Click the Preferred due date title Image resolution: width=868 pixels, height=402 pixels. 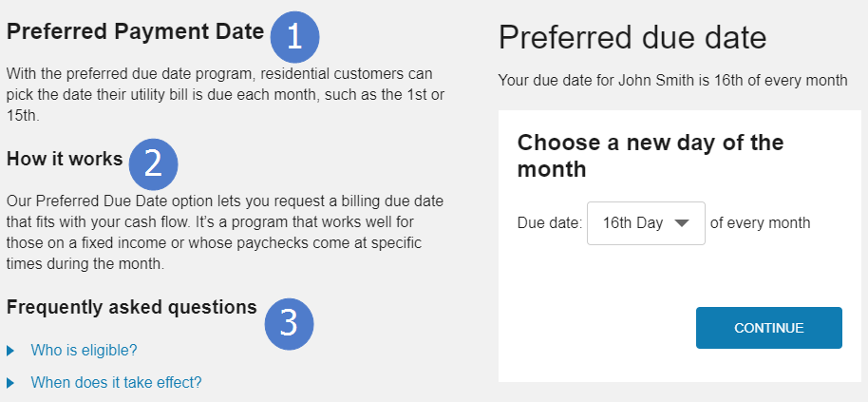(632, 38)
